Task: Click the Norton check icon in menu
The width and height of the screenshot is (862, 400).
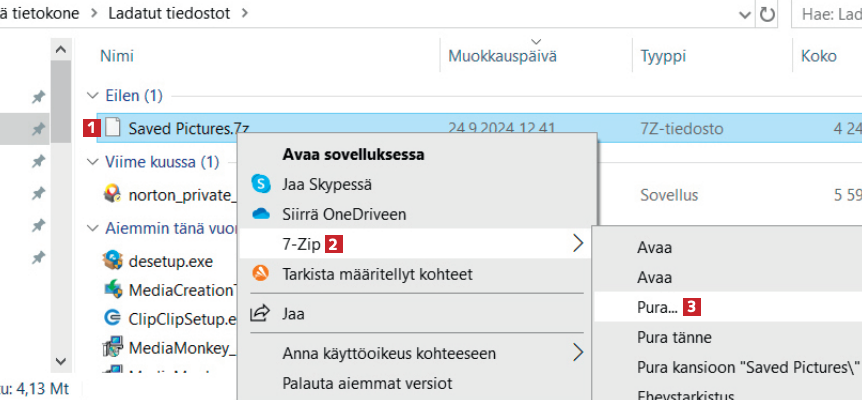Action: [261, 273]
